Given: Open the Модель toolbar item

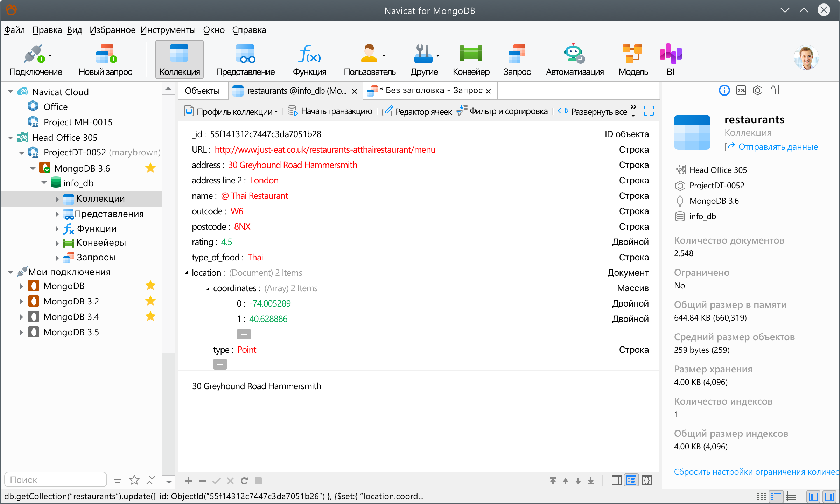Looking at the screenshot, I should click(633, 60).
